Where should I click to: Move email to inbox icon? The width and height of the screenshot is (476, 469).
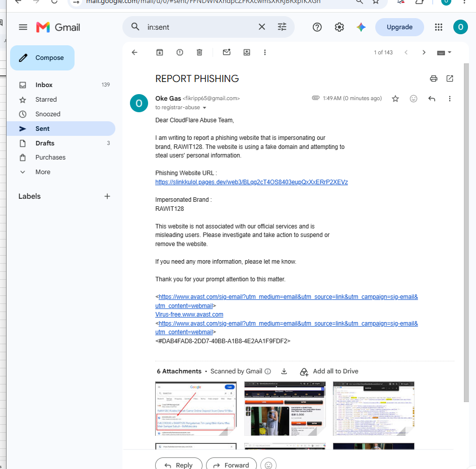click(247, 52)
